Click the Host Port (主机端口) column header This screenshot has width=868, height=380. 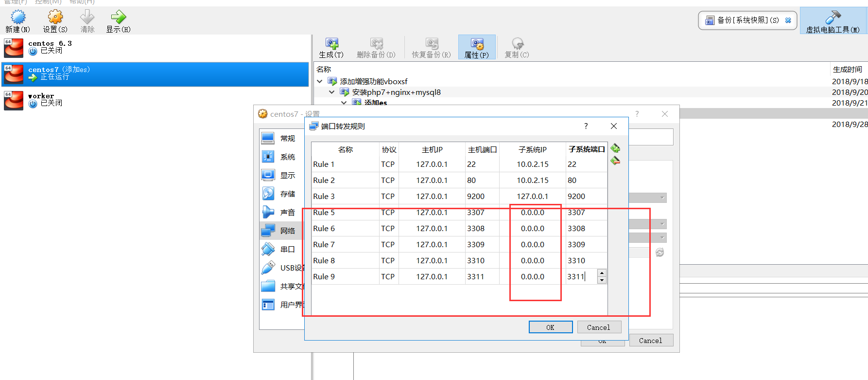point(482,150)
